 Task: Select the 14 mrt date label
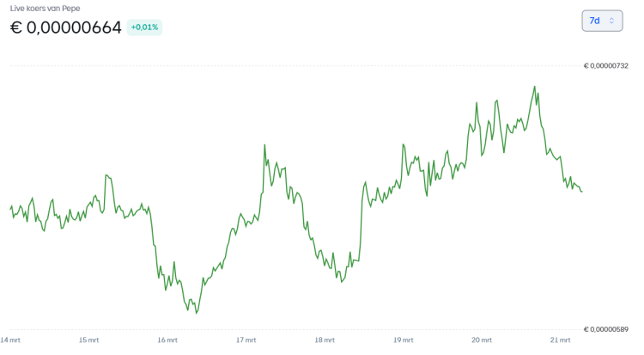coord(10,340)
